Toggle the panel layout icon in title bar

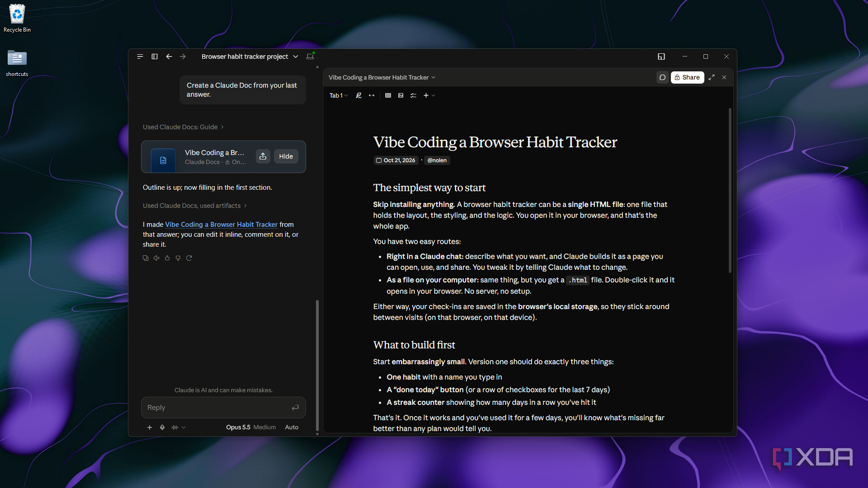click(661, 56)
